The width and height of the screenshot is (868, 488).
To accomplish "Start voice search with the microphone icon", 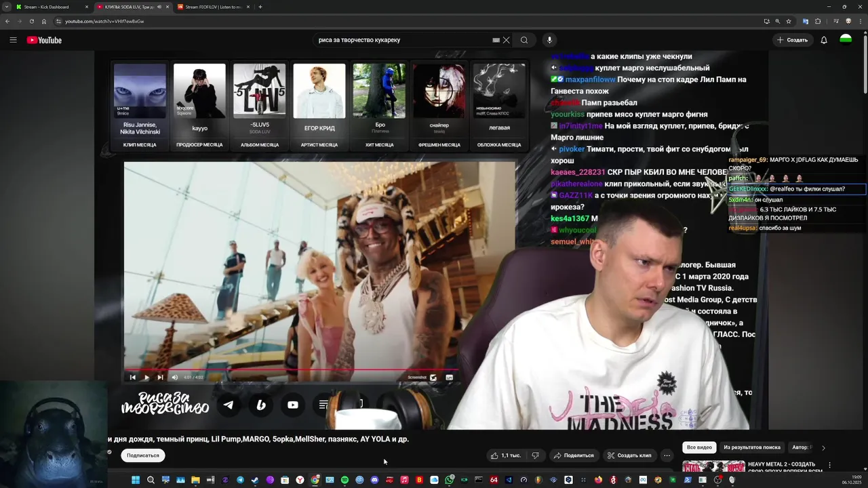I will tap(549, 40).
